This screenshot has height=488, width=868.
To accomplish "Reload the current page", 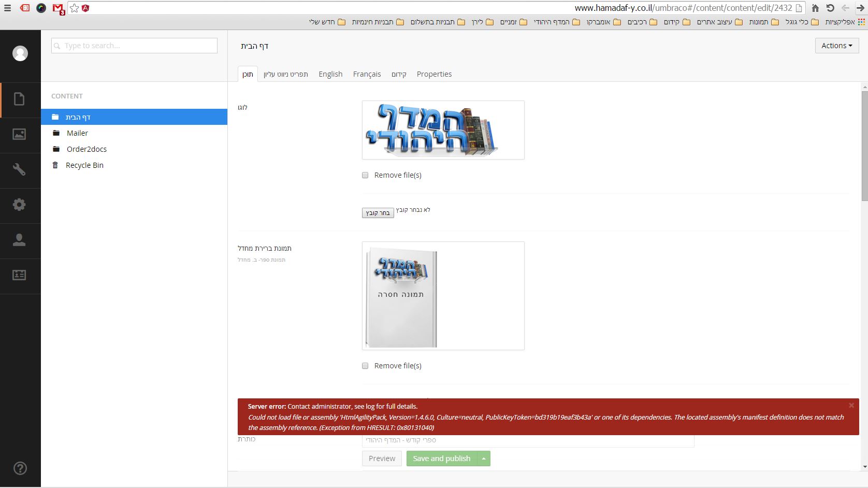I will pos(830,8).
